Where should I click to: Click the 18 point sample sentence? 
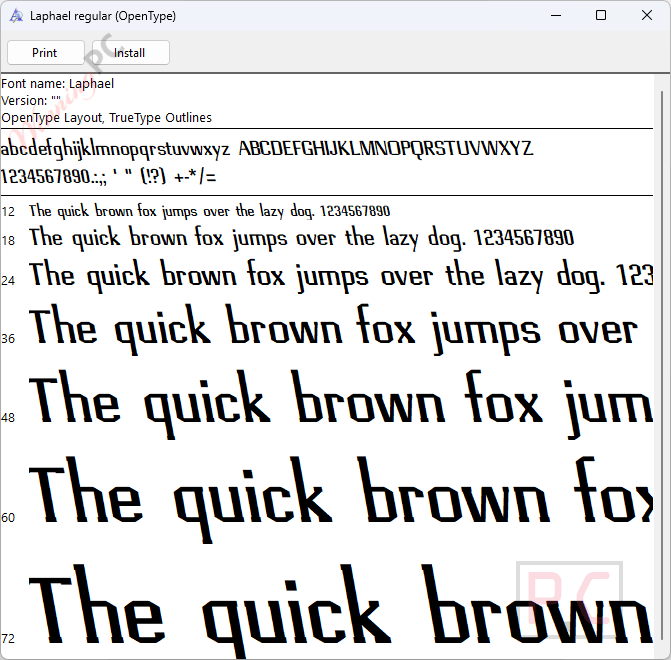coord(301,238)
